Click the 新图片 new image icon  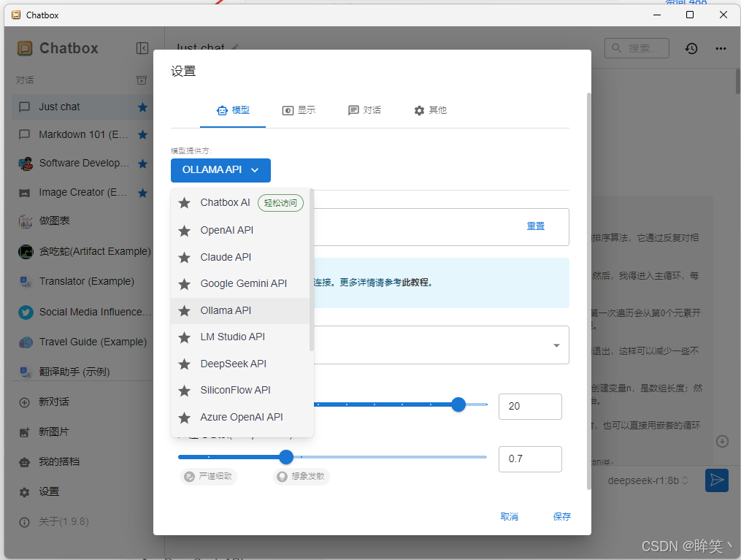click(24, 432)
